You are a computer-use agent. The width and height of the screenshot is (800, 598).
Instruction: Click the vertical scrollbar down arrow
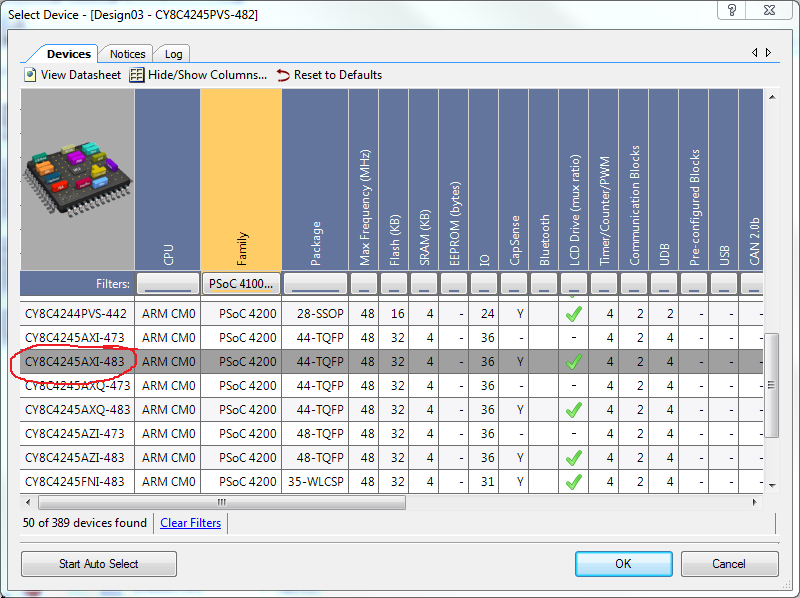tap(772, 486)
